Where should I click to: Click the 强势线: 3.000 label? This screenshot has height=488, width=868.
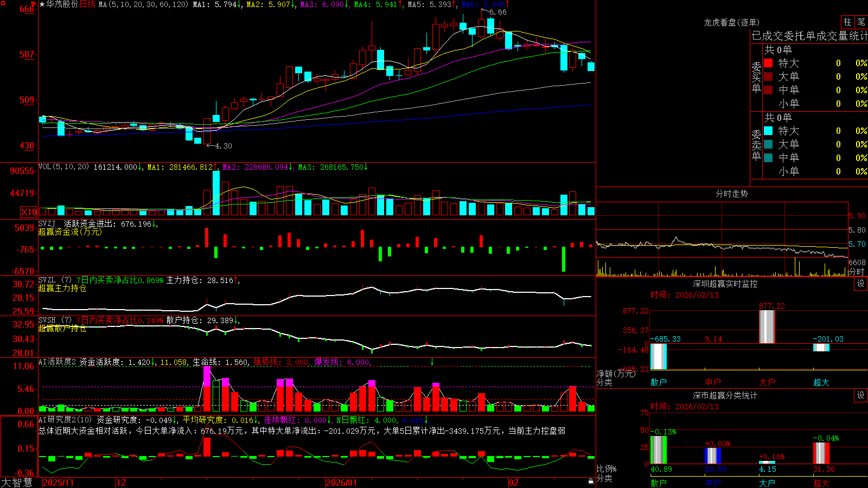pos(281,362)
